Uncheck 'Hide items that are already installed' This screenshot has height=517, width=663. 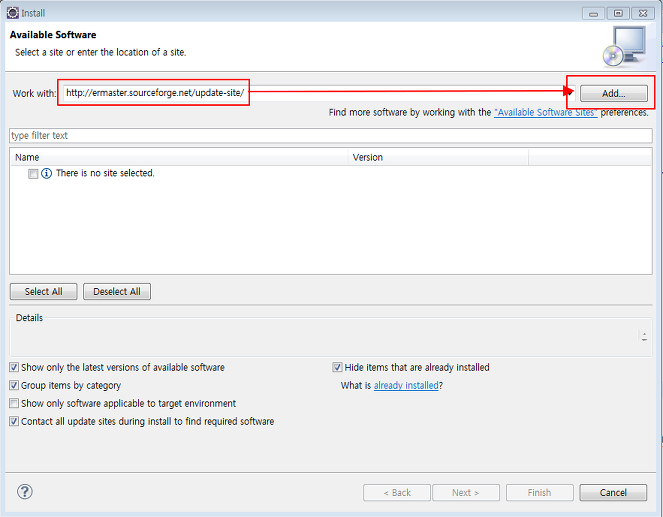[x=337, y=367]
